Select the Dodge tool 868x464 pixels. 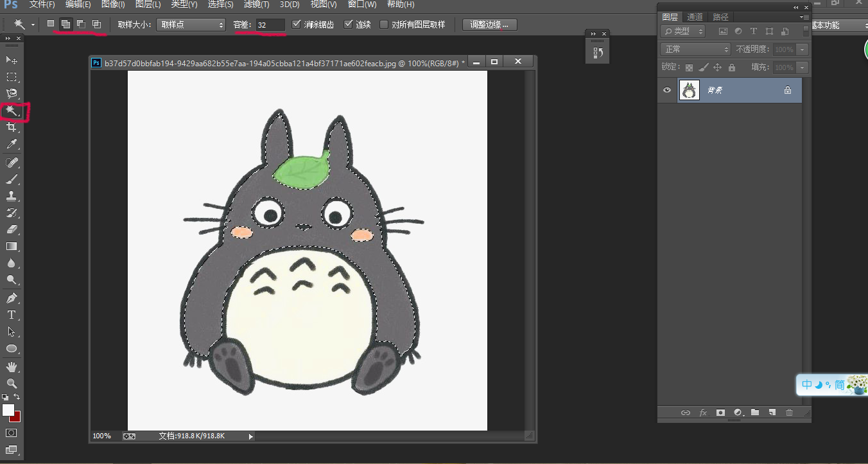(x=12, y=280)
